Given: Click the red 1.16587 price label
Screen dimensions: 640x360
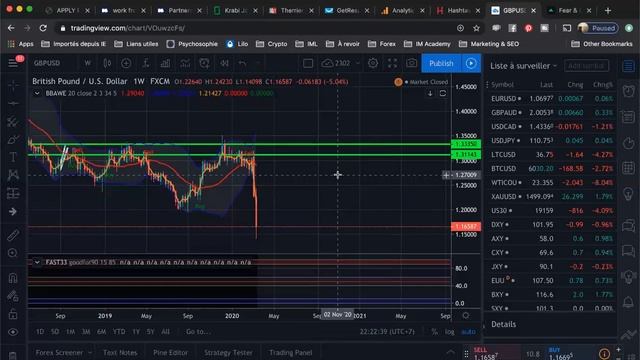Looking at the screenshot, I should (x=466, y=226).
